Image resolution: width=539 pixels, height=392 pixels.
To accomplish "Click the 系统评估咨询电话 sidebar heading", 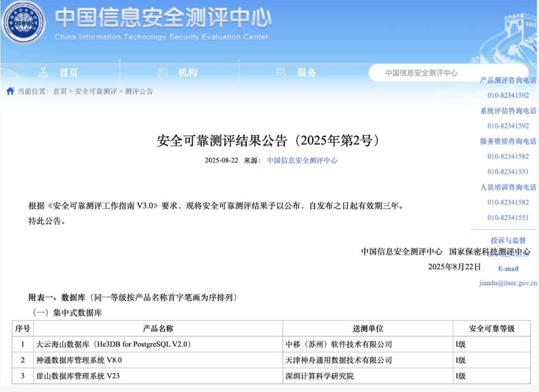I will pos(508,111).
